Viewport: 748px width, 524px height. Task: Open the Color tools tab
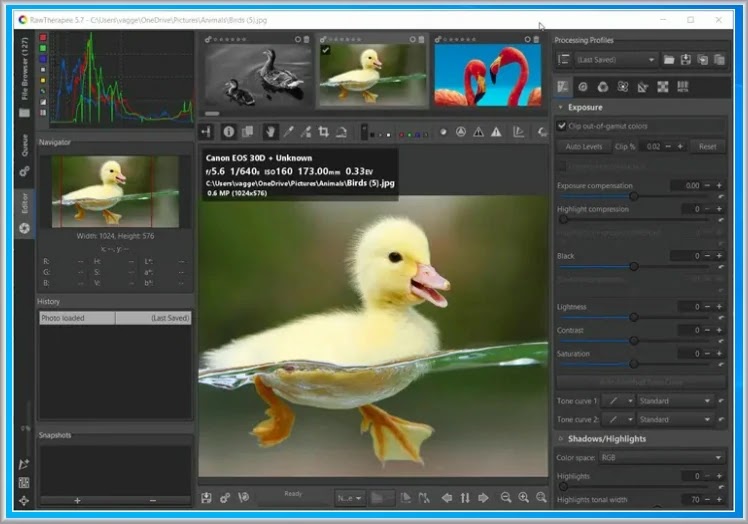click(603, 87)
